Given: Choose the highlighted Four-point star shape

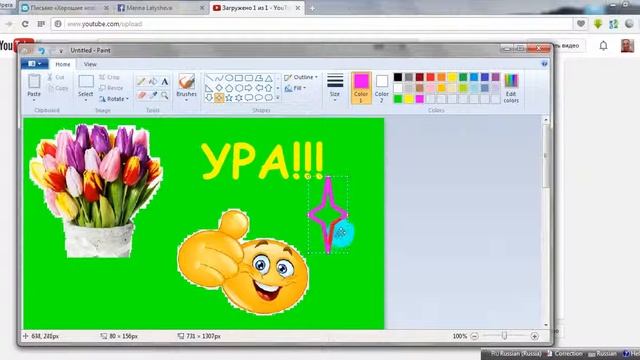Looking at the screenshot, I should coord(219,98).
